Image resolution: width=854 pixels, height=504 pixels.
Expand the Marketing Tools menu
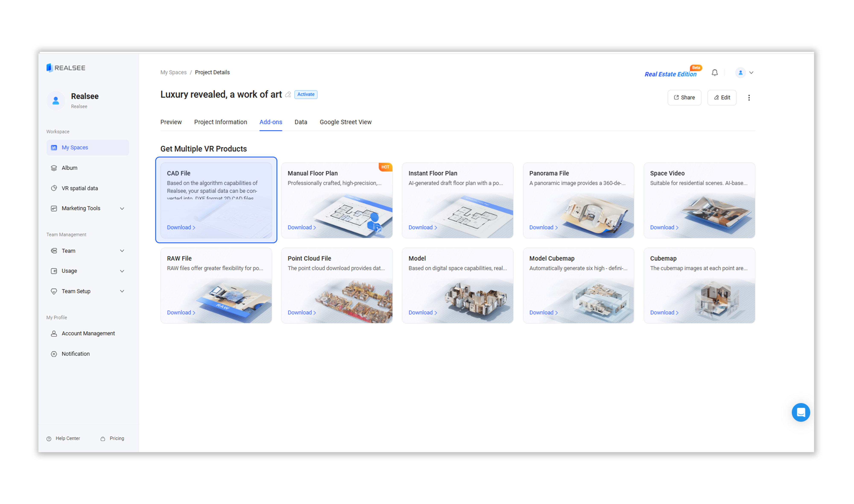(122, 208)
